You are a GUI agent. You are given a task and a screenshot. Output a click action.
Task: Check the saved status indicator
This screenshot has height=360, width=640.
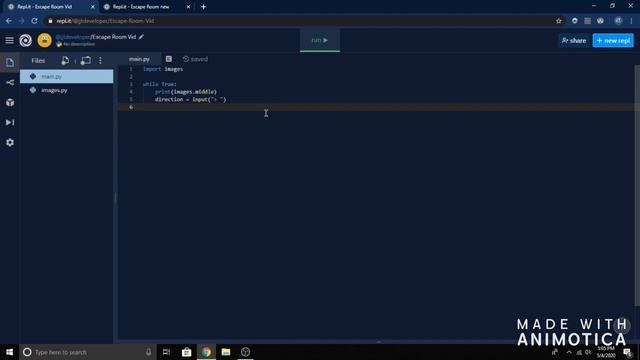[196, 59]
